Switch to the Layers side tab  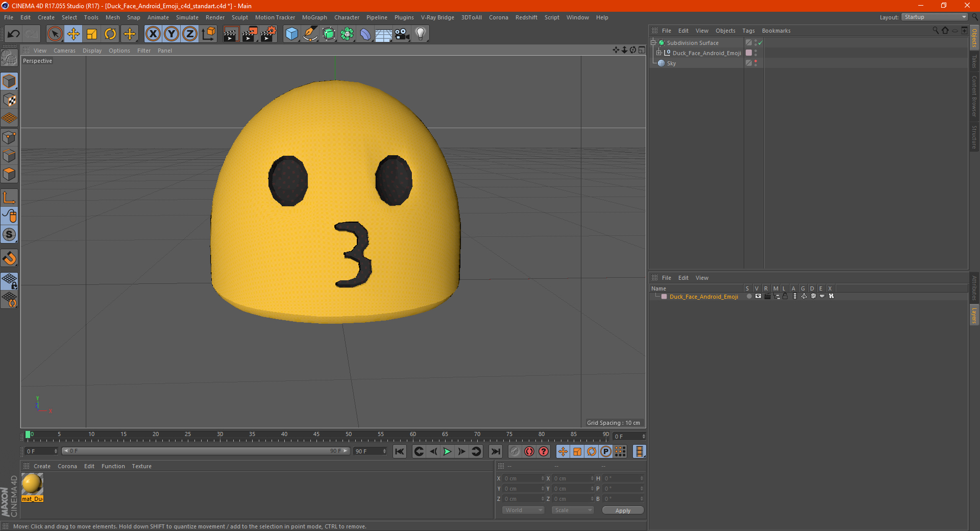pos(974,316)
